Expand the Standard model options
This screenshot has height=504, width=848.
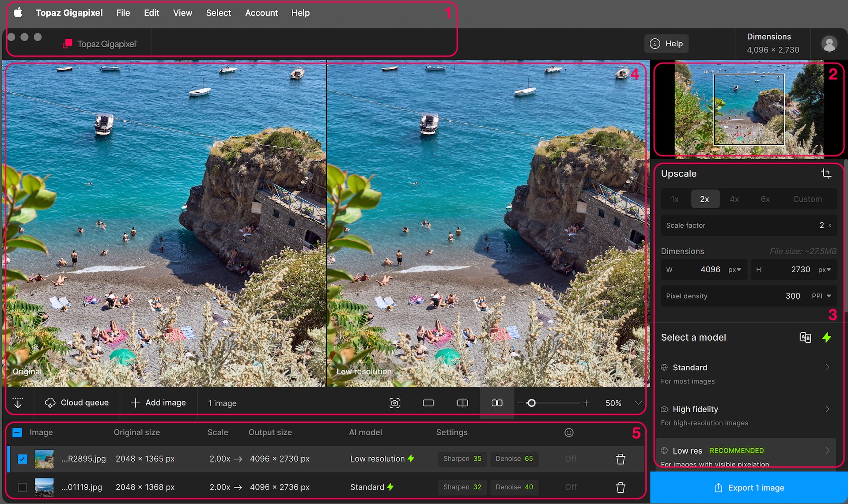[x=827, y=368]
